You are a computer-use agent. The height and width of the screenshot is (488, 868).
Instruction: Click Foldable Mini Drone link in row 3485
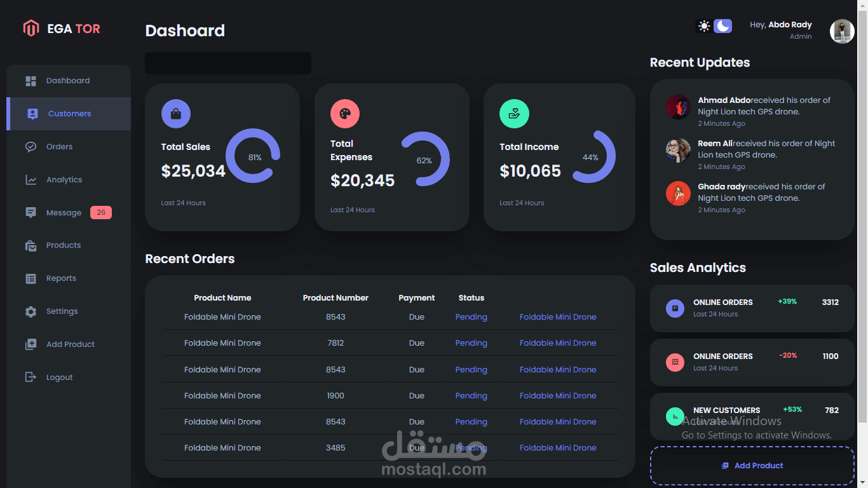(x=558, y=448)
